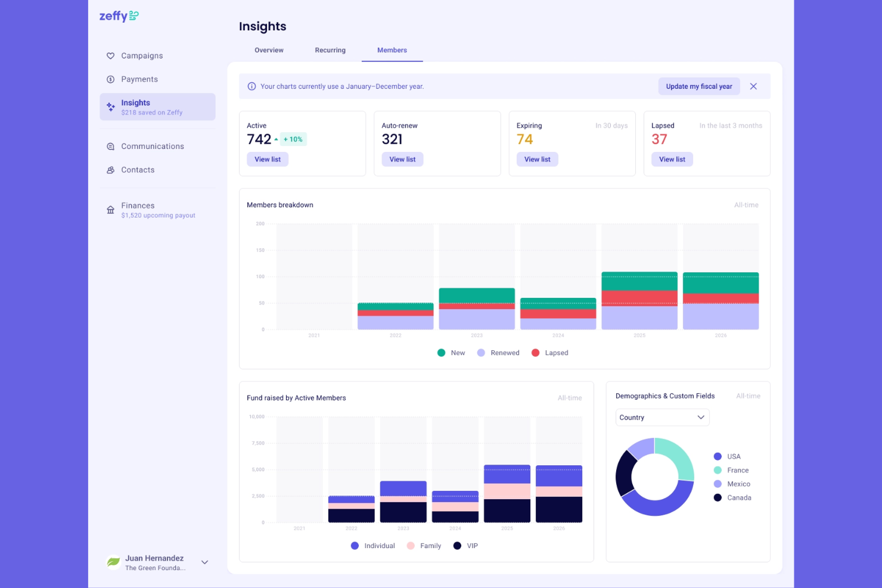Toggle the Lapsed legend item
The image size is (882, 588).
pos(549,353)
